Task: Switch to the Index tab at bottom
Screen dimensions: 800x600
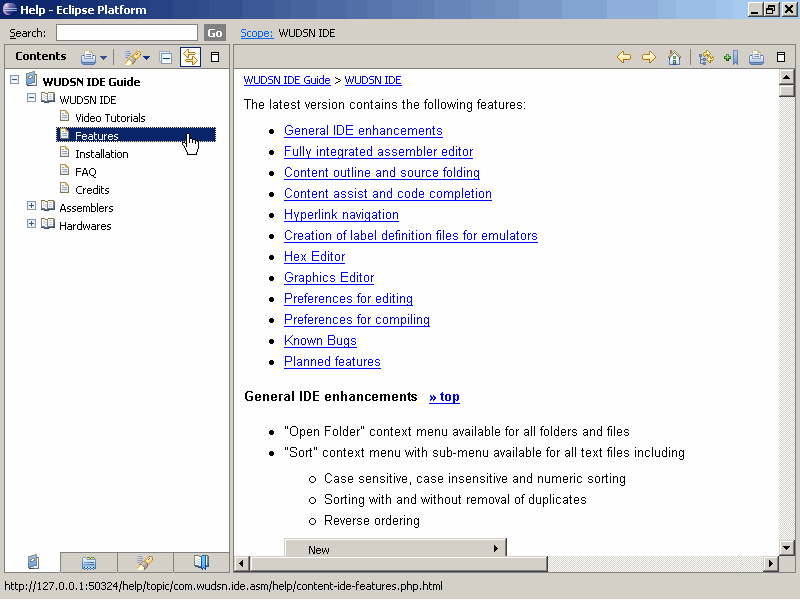Action: click(89, 562)
